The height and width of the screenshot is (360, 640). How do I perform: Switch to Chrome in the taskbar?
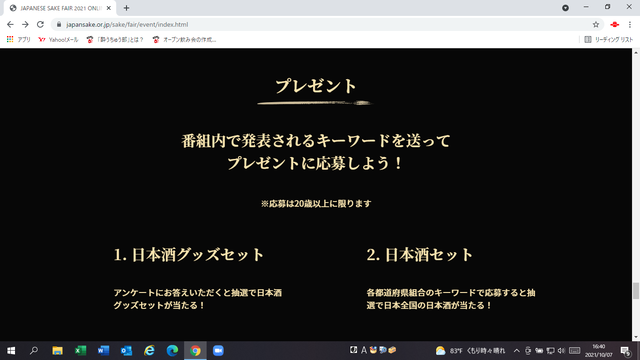pos(195,351)
